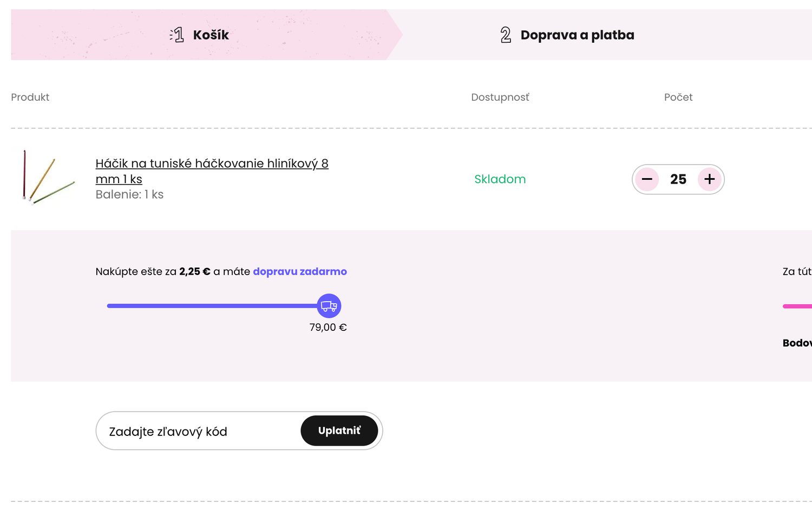Click the step number 2 icon
Viewport: 812px width, 528px height.
[506, 35]
